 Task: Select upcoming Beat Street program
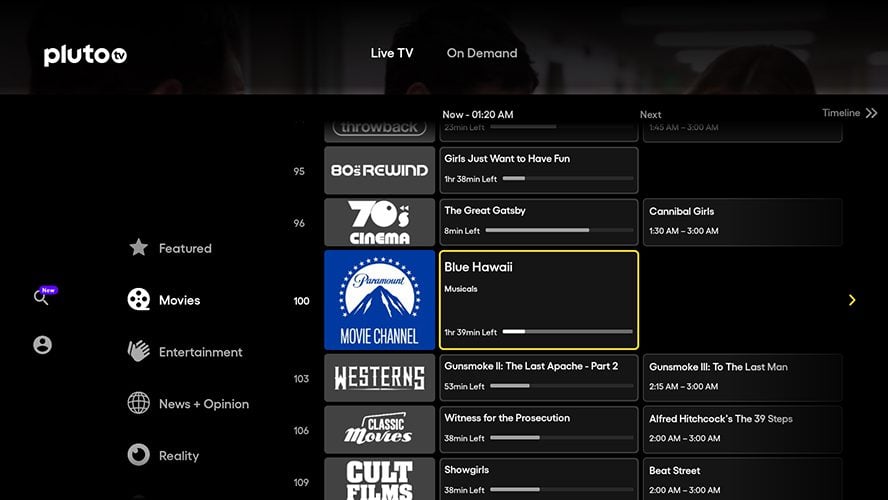(x=742, y=479)
